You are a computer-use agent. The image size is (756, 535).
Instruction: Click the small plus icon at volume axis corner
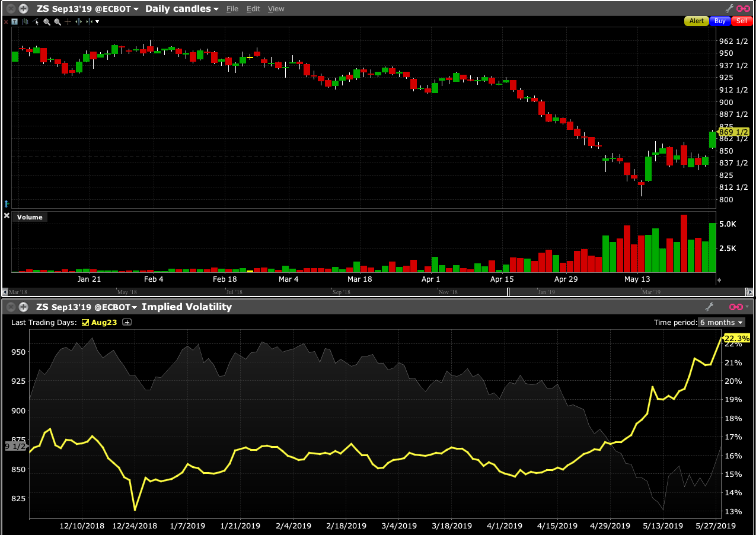pos(720,280)
